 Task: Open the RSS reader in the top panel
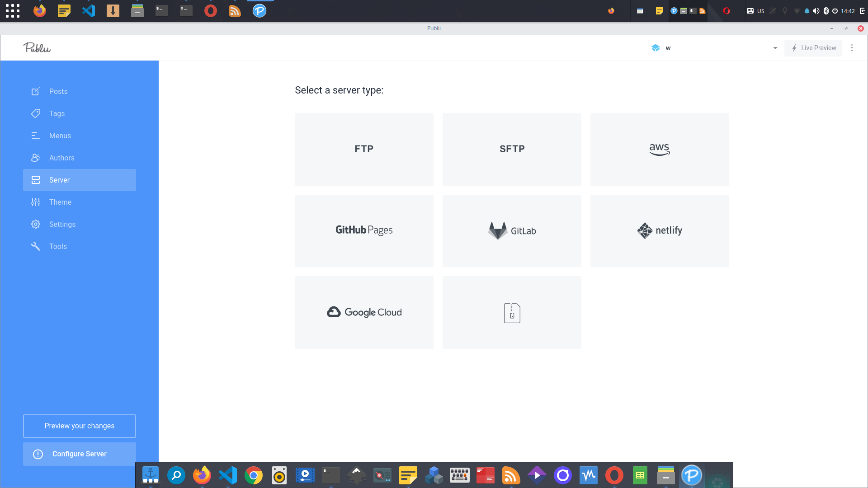pos(235,11)
